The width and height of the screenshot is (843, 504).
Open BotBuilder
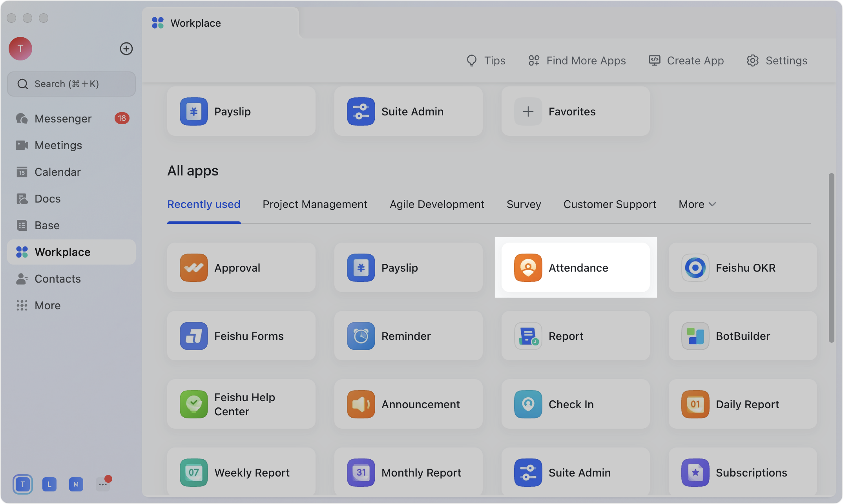pos(742,336)
